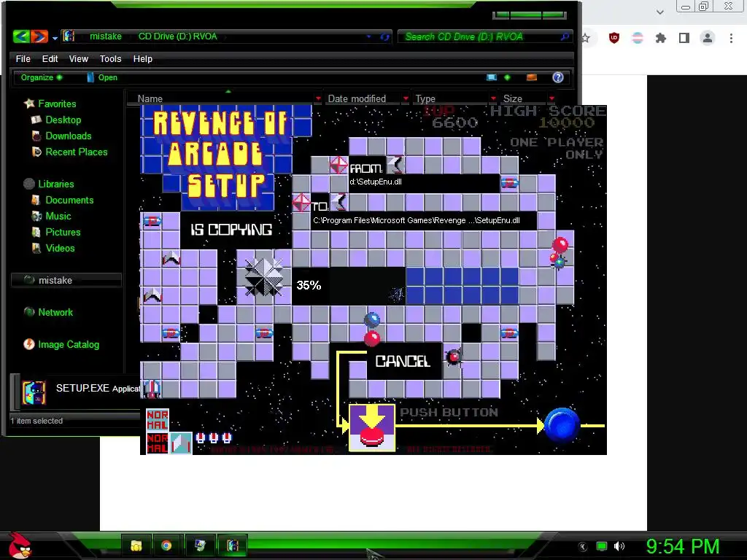
Task: Click the orange Forward arrow in Explorer
Action: 39,36
